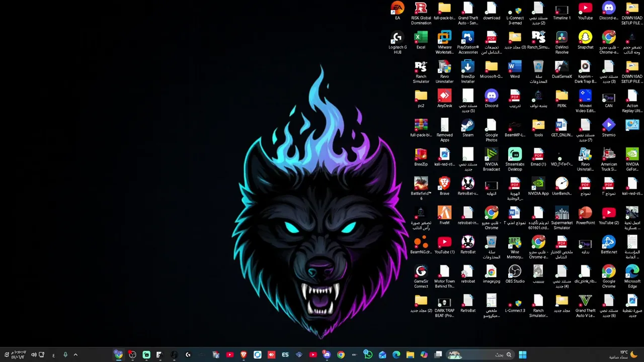Launch Grand Theft Auto V Legacy shortcut

(585, 306)
